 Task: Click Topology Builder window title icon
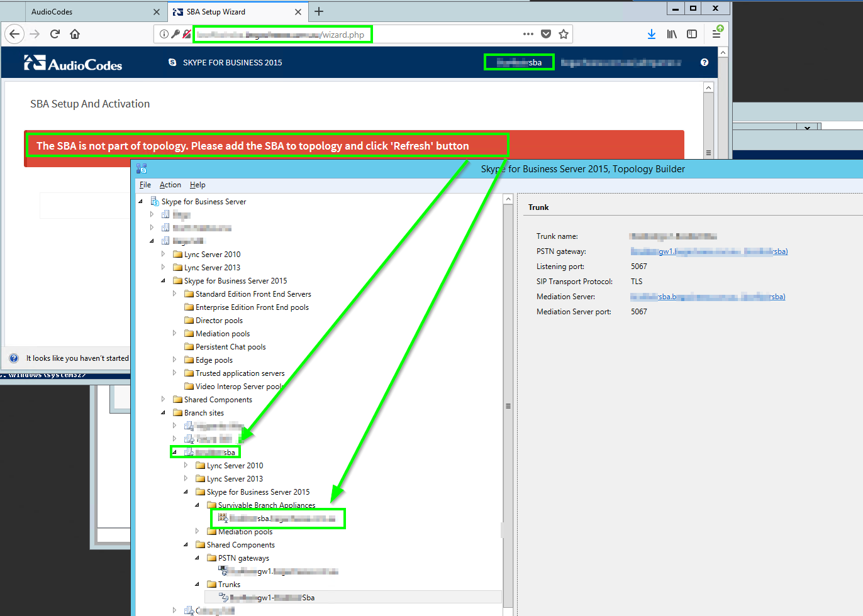point(142,168)
